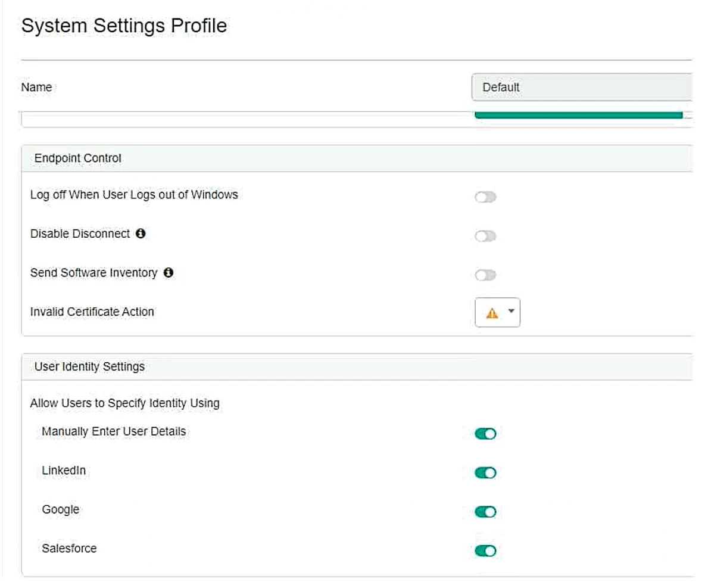Collapse the Endpoint Control section header
Viewport: 714px width, 588px height.
coord(78,158)
